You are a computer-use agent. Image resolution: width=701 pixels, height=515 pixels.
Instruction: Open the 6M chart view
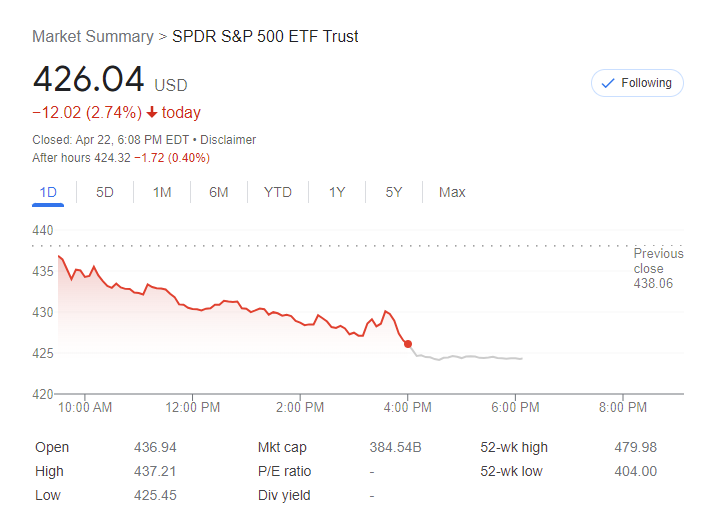pos(219,192)
